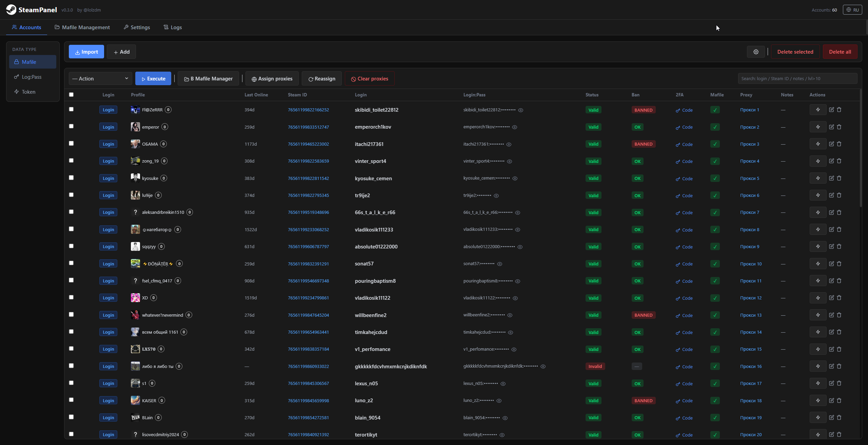Screen dimensions: 868x445
Task: Get 2FA Code for emperorch1kov
Action: tap(684, 127)
